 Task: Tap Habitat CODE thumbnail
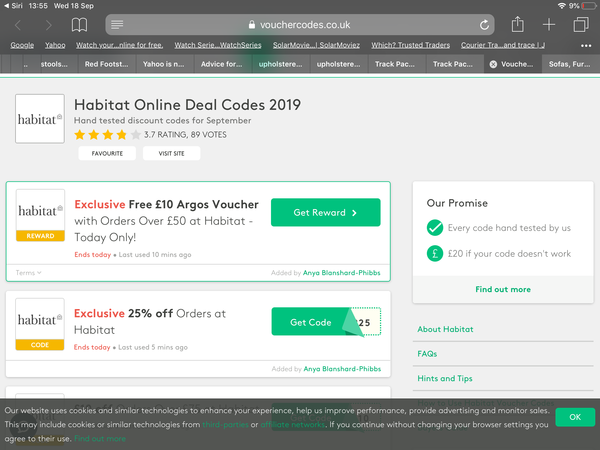[x=40, y=324]
